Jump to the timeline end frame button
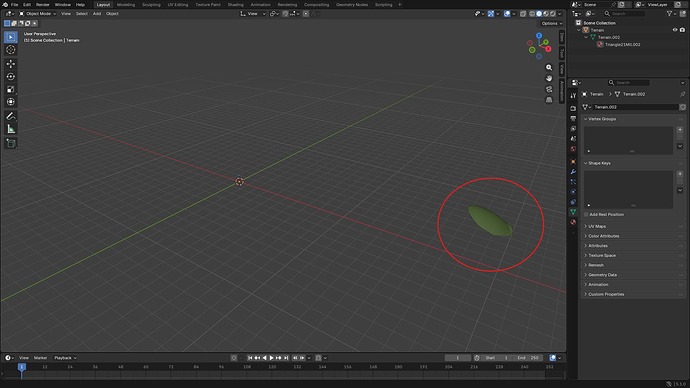Viewport: 690px width, 388px height. click(286, 358)
